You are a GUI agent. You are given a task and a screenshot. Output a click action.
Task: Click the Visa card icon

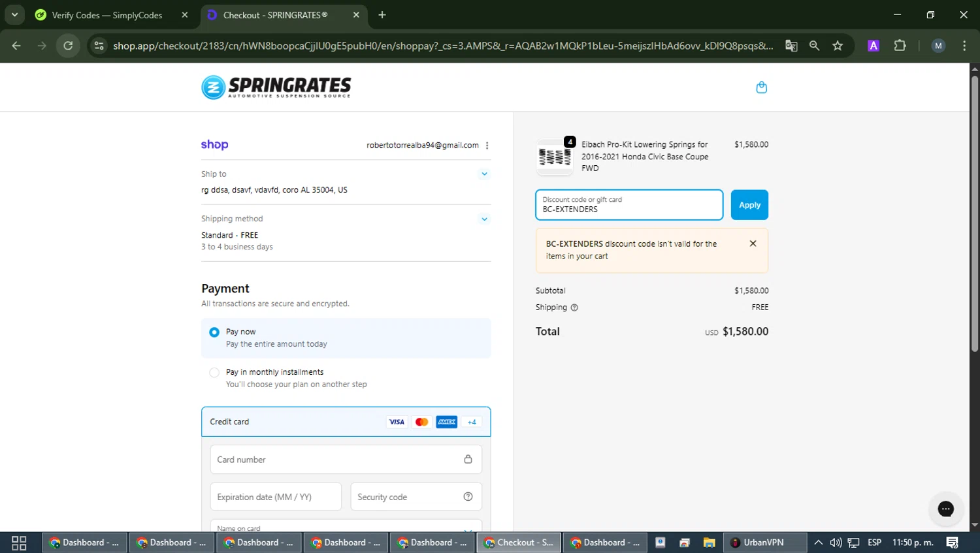397,422
